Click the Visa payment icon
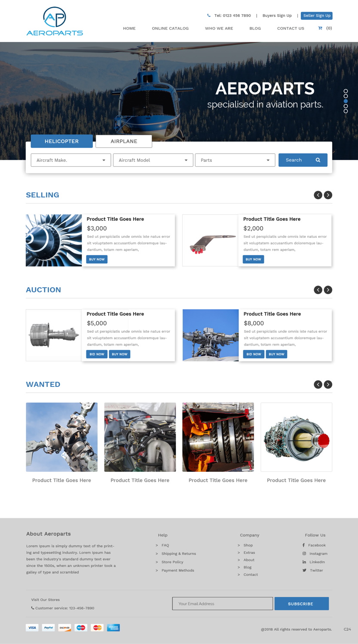Screen dimensions: 358x644 (x=32, y=628)
